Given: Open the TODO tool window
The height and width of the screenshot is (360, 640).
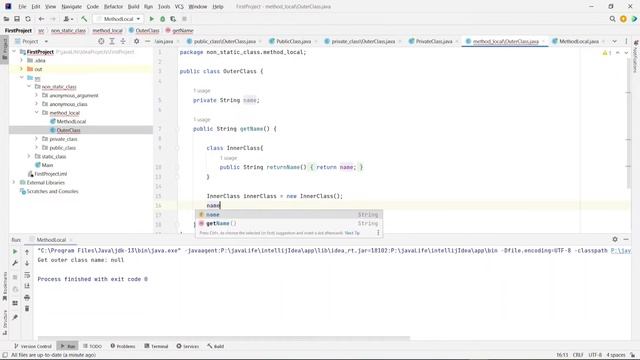Looking at the screenshot, I should click(x=92, y=346).
